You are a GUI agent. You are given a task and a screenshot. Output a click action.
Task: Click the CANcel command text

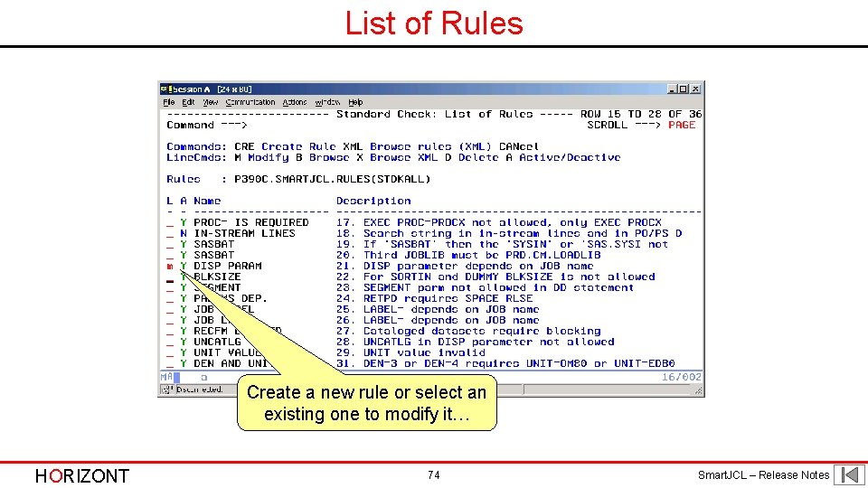[x=519, y=146]
